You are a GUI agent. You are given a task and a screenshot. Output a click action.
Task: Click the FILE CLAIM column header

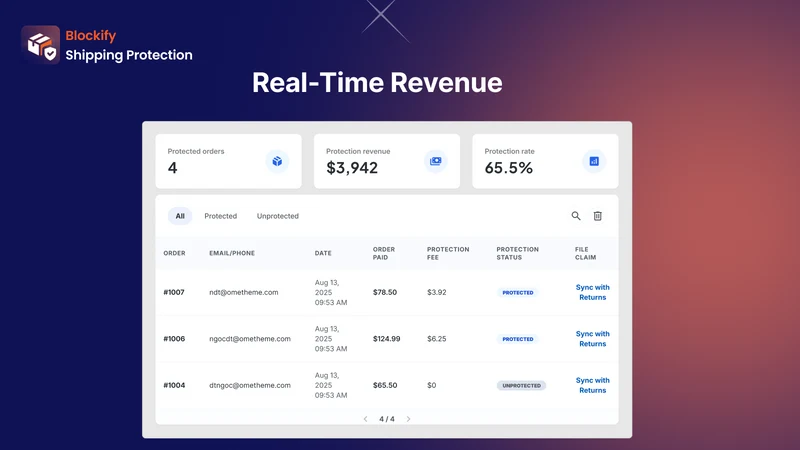[585, 253]
